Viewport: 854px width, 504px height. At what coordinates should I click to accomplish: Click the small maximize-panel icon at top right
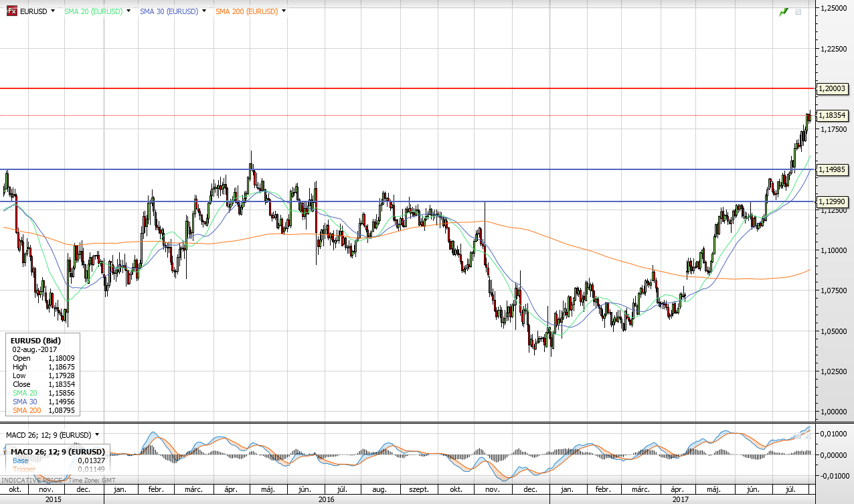(x=798, y=11)
